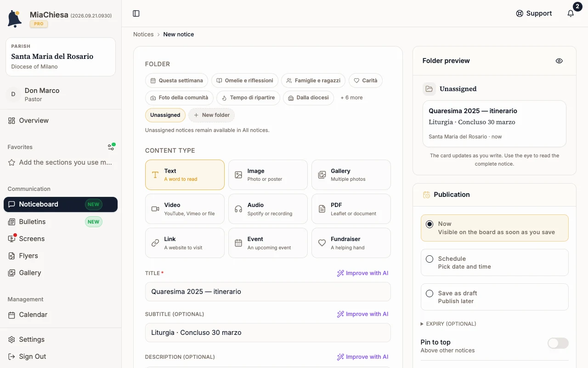Screen dimensions: 588x368
Task: Open the favorites settings icon
Action: [x=111, y=147]
